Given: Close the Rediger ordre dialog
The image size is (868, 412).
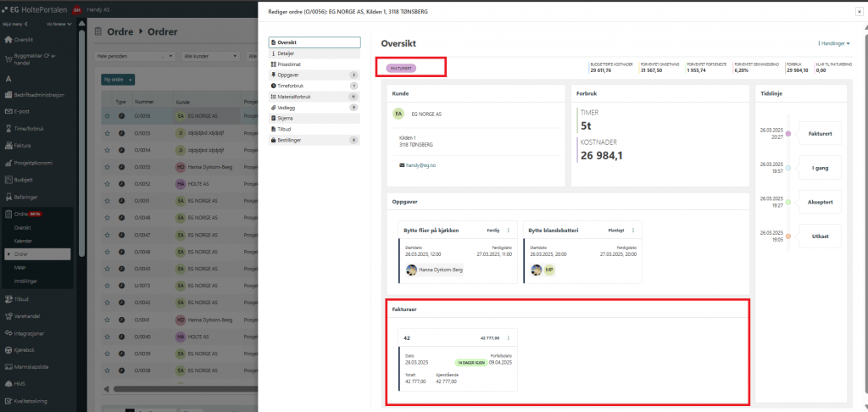Looking at the screenshot, I should point(860,12).
